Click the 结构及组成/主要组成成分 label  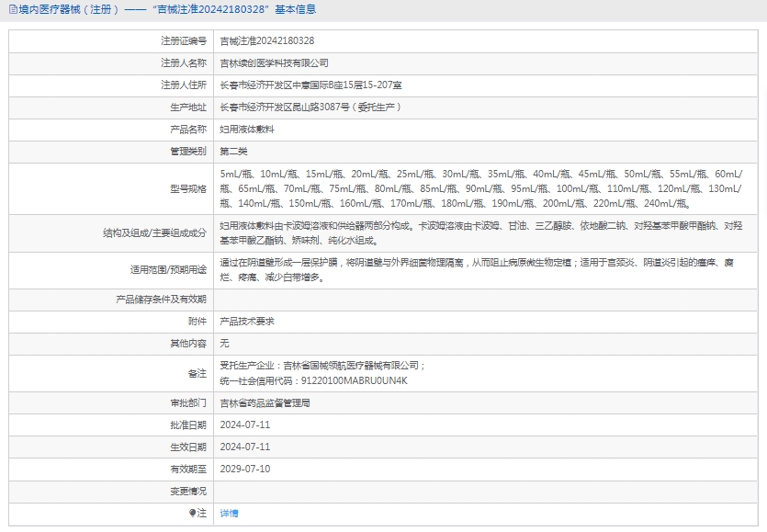pyautogui.click(x=154, y=233)
